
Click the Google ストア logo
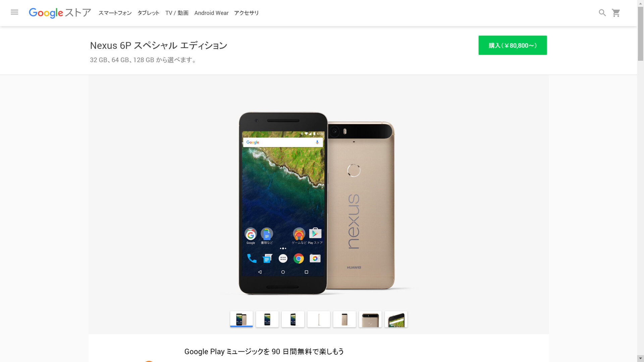pyautogui.click(x=60, y=13)
